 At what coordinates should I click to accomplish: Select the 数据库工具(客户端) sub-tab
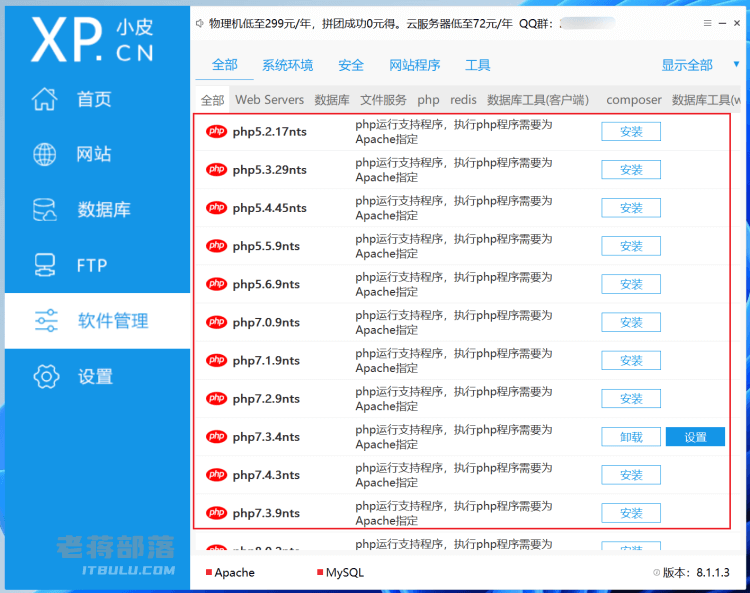(x=538, y=100)
